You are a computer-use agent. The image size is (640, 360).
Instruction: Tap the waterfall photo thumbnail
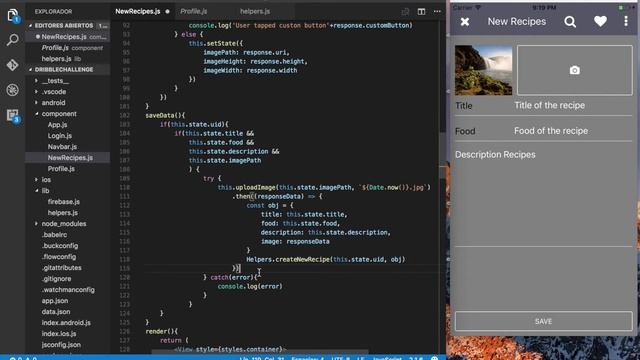483,70
